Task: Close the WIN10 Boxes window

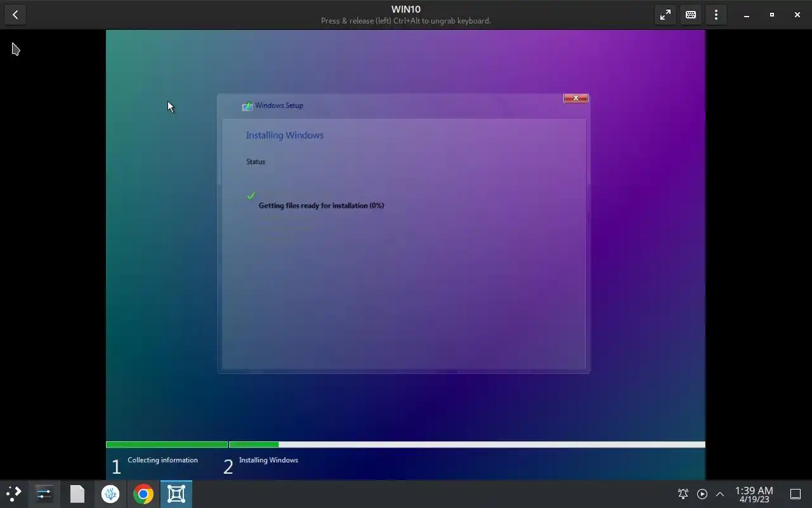Action: pos(797,15)
